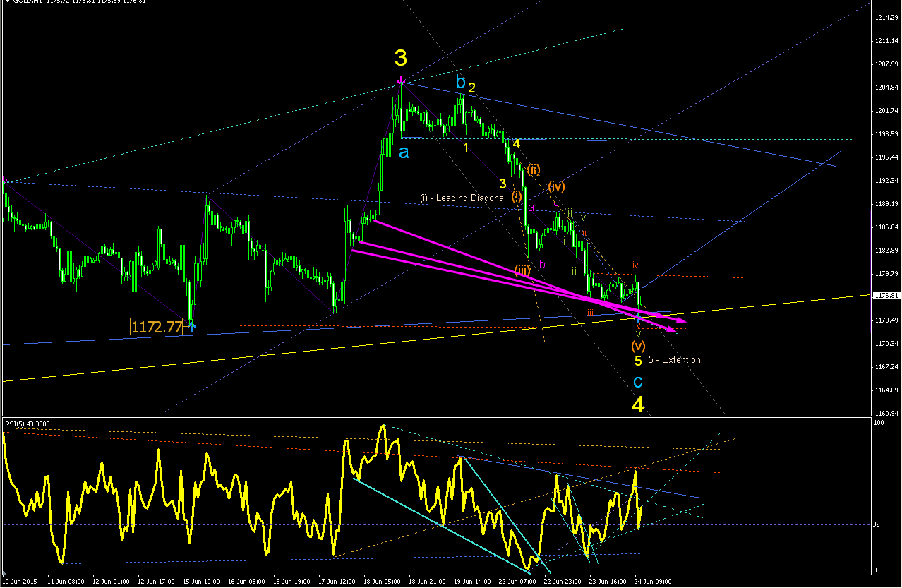The height and width of the screenshot is (588, 902).
Task: Click the 1170.34 price axis label
Action: (x=887, y=344)
